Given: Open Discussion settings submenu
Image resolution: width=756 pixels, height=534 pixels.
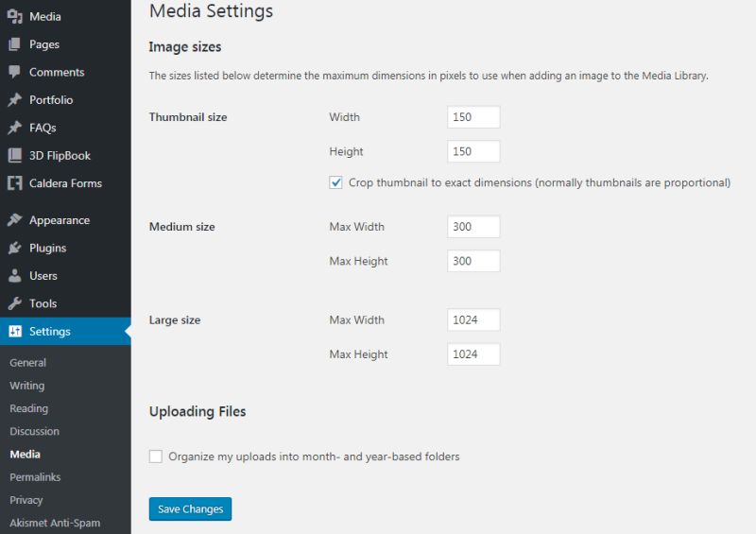Looking at the screenshot, I should click(34, 431).
